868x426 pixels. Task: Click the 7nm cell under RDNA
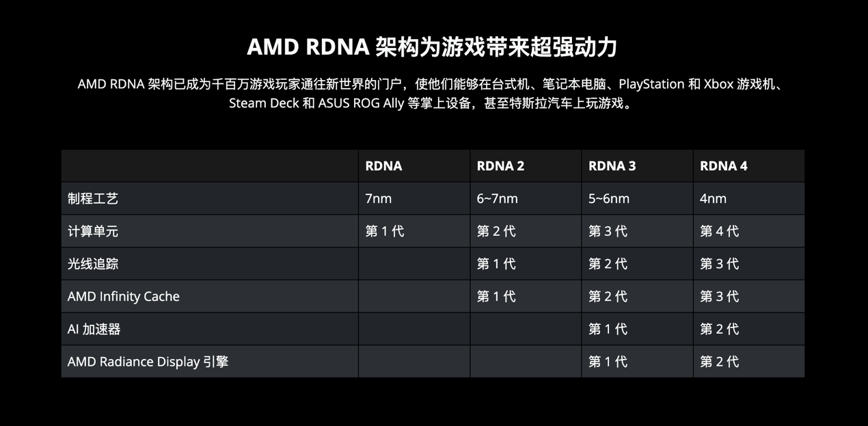coord(379,198)
